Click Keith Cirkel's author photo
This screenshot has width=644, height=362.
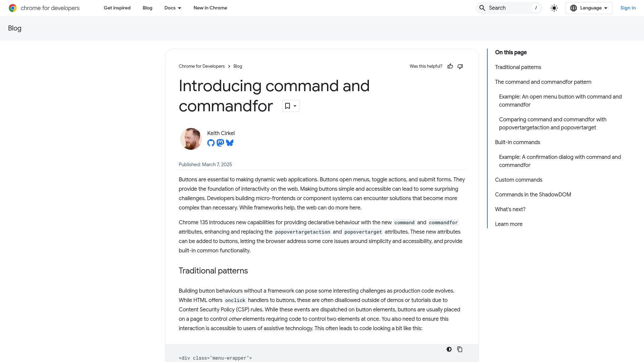191,139
